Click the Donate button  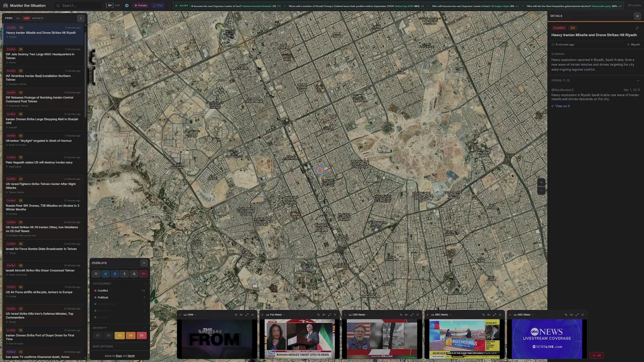[x=141, y=6]
